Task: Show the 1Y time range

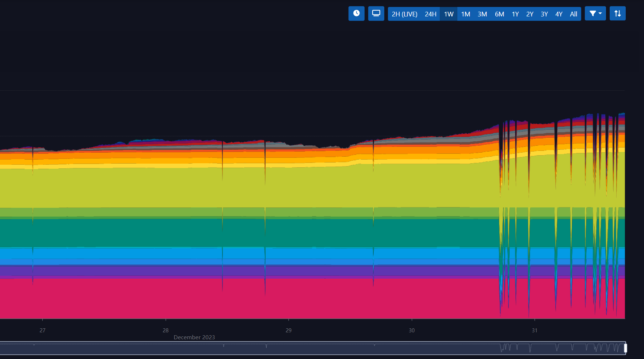Action: (515, 14)
